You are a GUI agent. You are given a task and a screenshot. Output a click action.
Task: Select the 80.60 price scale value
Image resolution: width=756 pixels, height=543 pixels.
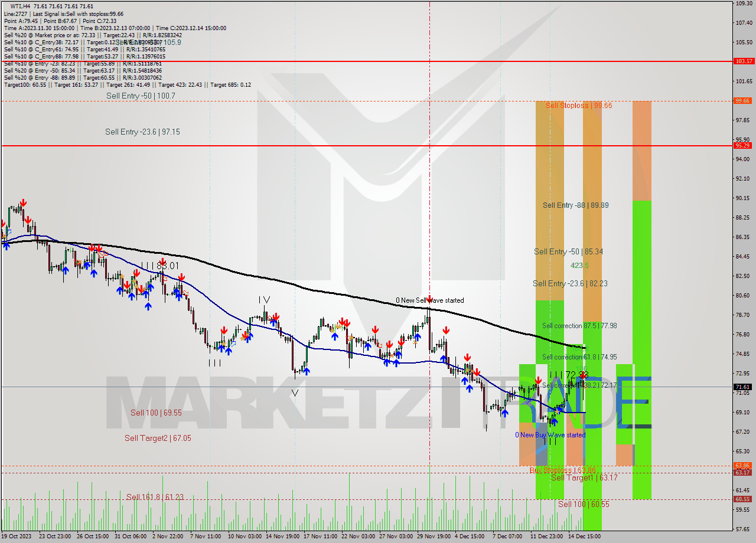click(x=744, y=295)
